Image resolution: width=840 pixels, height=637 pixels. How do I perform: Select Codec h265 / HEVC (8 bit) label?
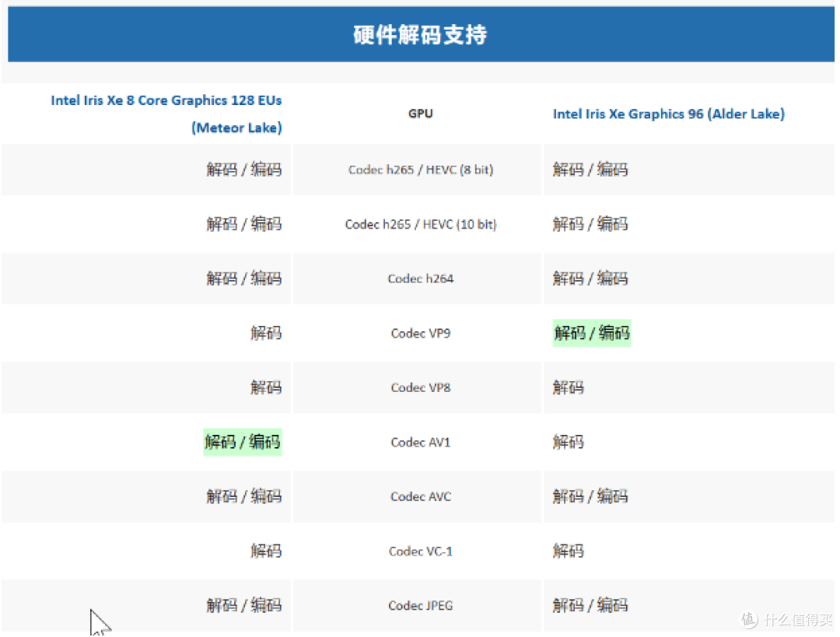[x=421, y=170]
